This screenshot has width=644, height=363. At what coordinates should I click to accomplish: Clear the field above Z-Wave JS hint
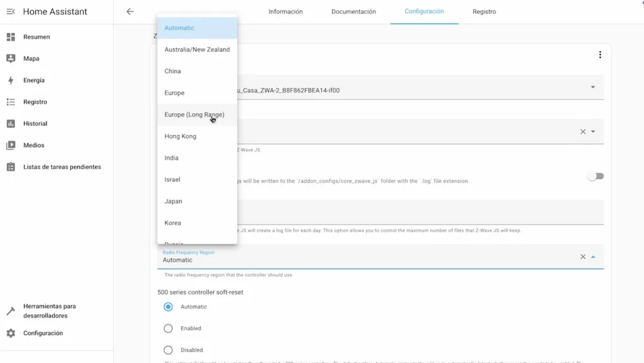click(x=583, y=131)
